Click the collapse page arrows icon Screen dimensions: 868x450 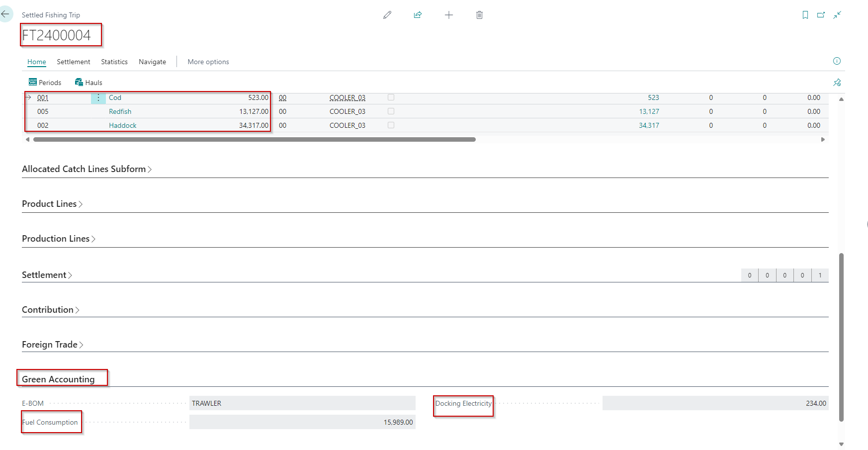tap(837, 15)
